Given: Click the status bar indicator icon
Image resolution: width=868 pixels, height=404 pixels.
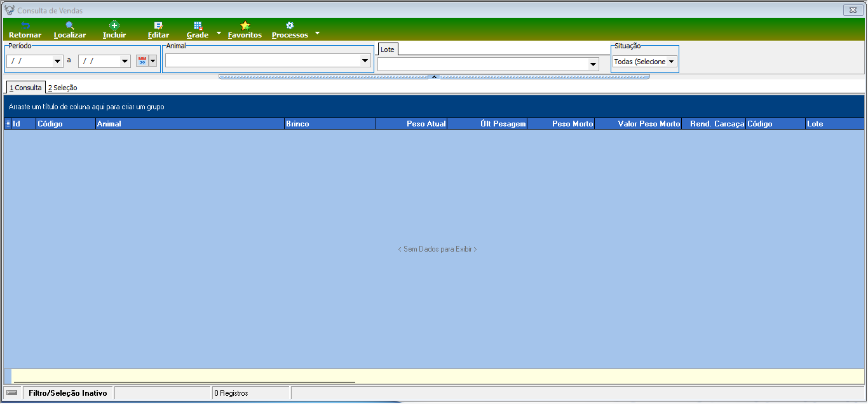Looking at the screenshot, I should pyautogui.click(x=12, y=393).
